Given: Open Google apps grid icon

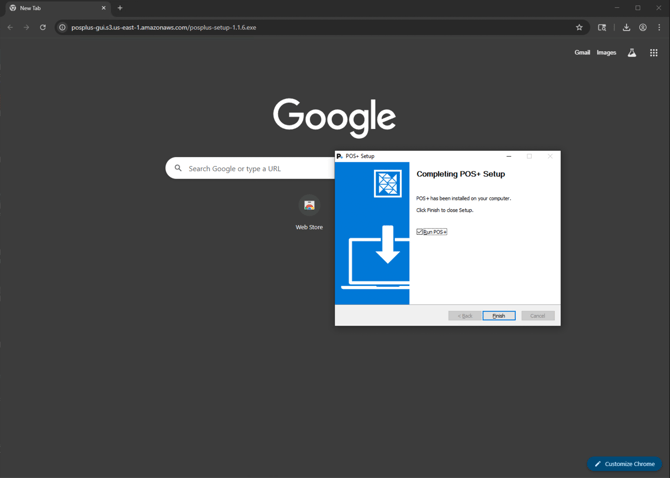Looking at the screenshot, I should click(654, 53).
